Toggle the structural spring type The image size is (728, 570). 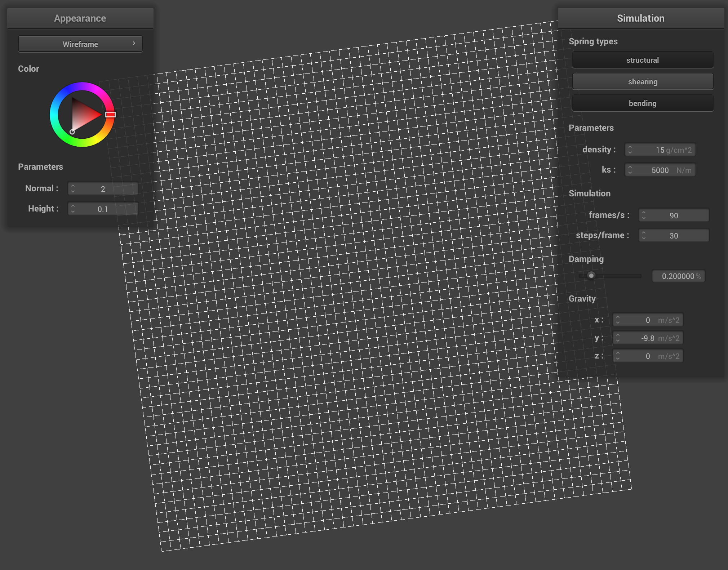643,60
